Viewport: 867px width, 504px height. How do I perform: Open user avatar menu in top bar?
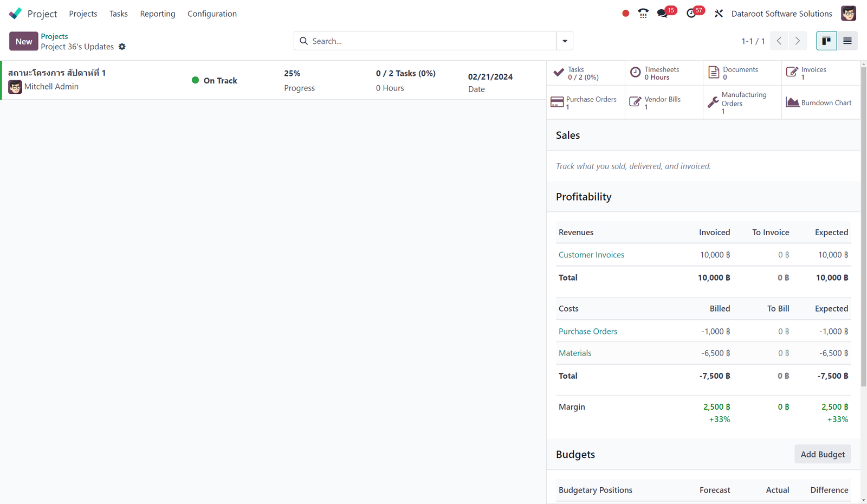click(x=849, y=14)
